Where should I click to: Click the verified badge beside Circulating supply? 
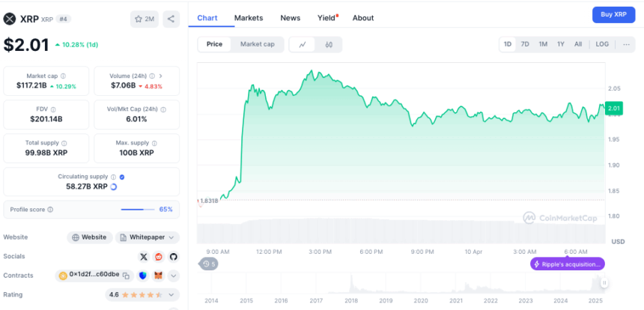(x=122, y=177)
